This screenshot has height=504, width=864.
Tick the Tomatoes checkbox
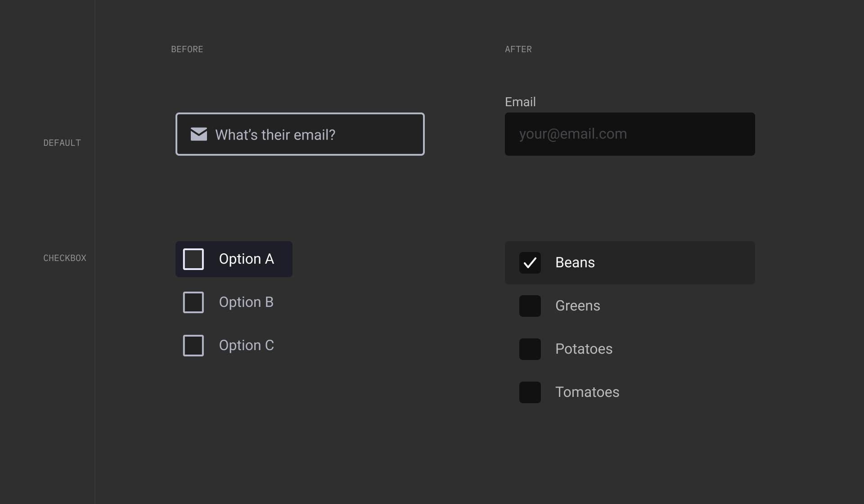click(530, 392)
